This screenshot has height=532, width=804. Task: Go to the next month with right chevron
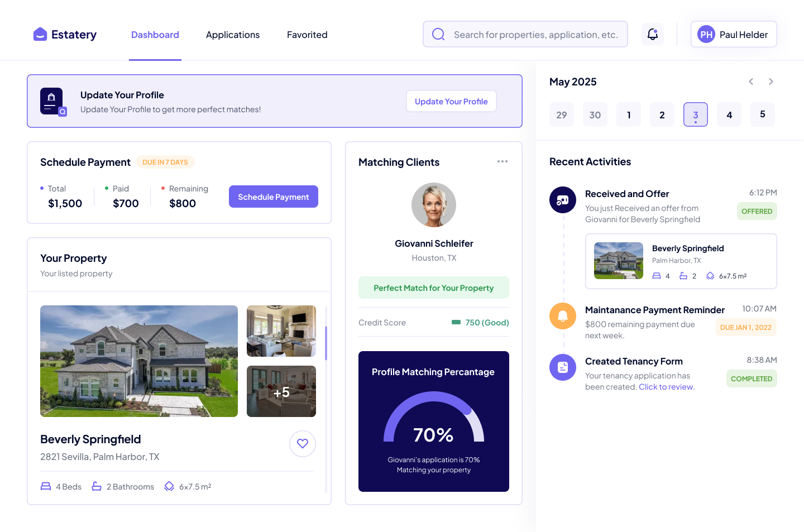tap(770, 82)
